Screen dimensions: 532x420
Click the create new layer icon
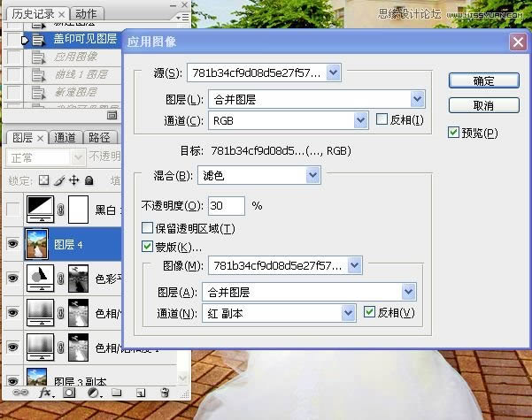[x=140, y=392]
